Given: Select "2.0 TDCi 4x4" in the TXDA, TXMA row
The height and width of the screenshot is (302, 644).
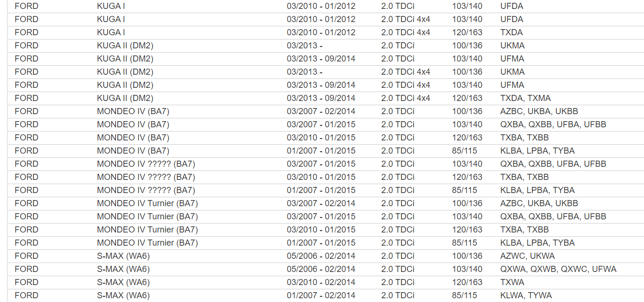Looking at the screenshot, I should click(406, 98).
